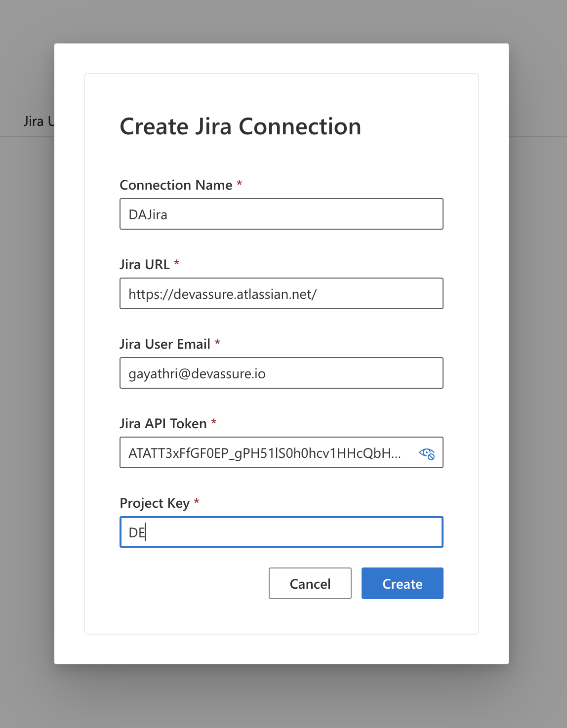Viewport: 567px width, 728px height.
Task: Focus the Jira URL text box
Action: 281,294
